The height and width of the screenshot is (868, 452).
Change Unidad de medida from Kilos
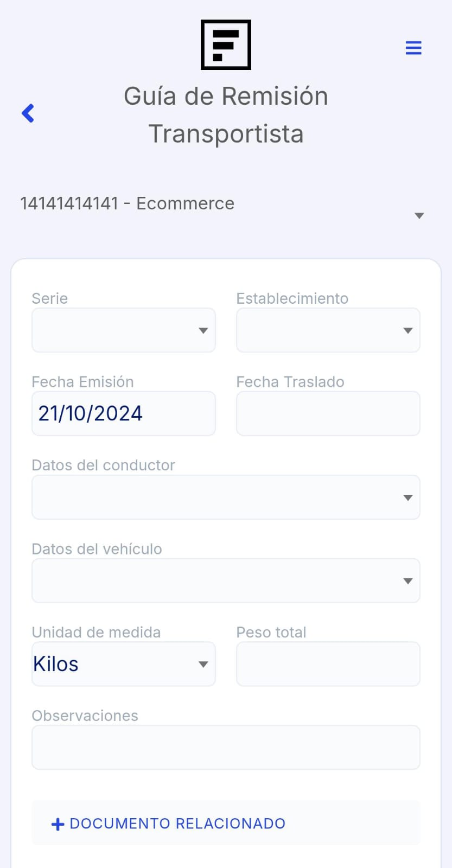click(x=124, y=664)
